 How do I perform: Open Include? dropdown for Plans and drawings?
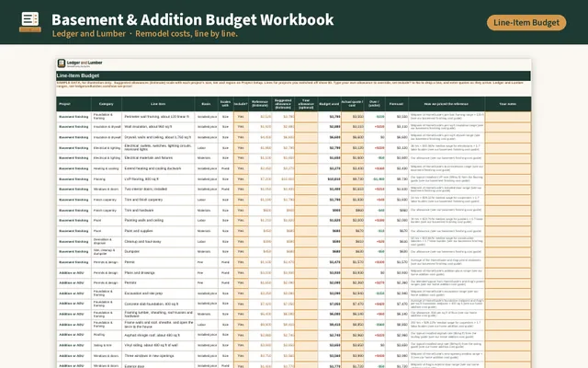click(x=241, y=272)
